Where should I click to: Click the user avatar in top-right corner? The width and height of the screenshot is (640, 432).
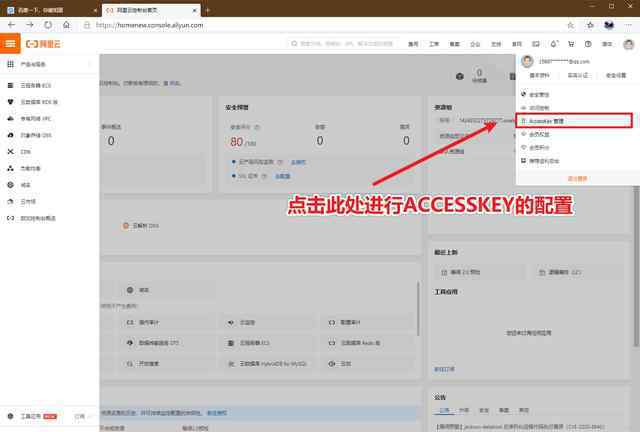(x=629, y=44)
